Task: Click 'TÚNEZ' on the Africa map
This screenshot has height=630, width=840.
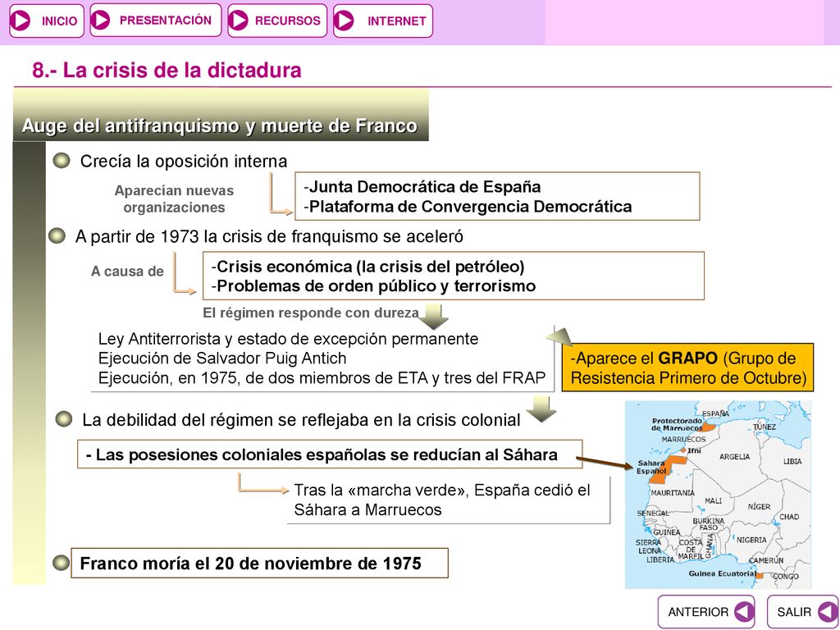Action: 764,427
